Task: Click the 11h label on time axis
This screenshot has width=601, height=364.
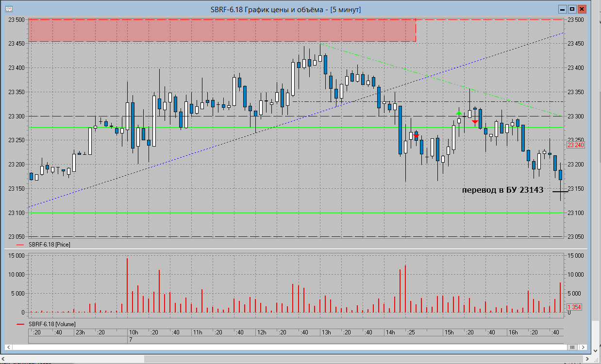Action: click(x=197, y=332)
